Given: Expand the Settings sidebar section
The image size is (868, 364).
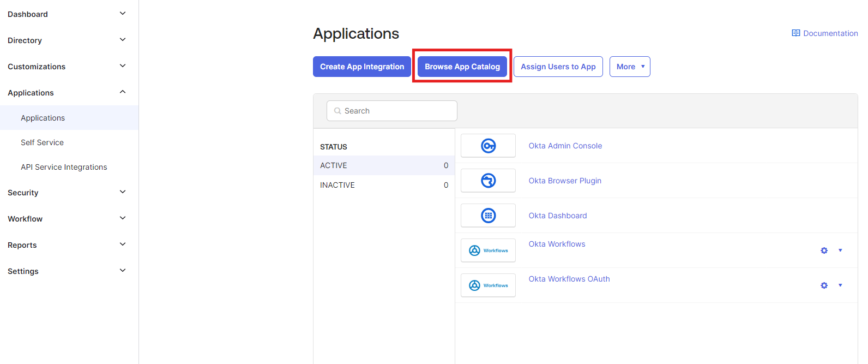Looking at the screenshot, I should point(123,271).
